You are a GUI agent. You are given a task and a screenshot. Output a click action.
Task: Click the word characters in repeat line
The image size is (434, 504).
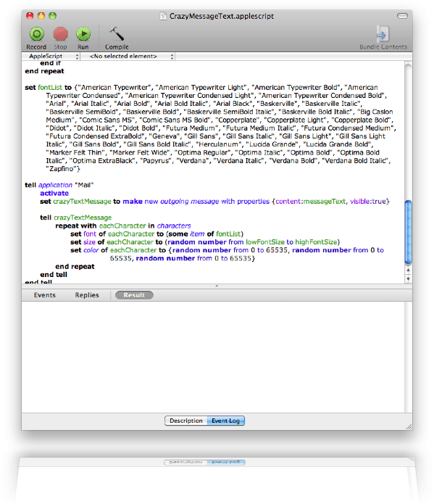tap(174, 226)
